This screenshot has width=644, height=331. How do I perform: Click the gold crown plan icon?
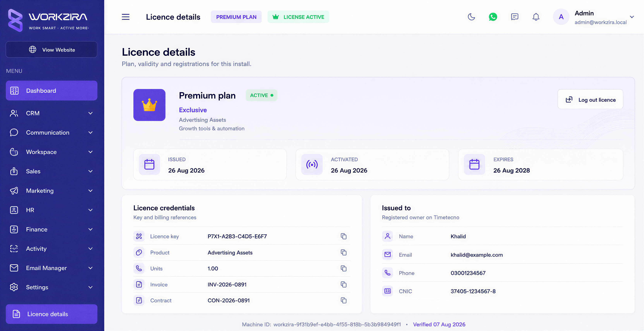[x=149, y=105]
